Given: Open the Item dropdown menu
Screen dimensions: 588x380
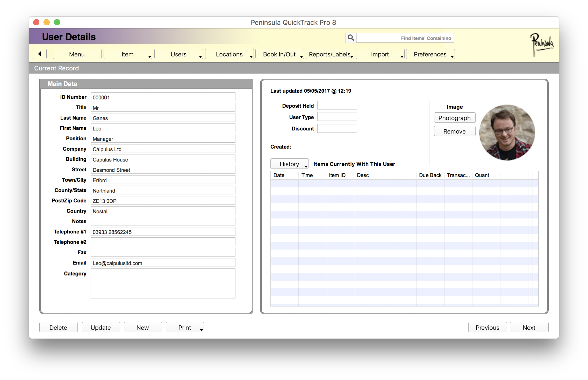Looking at the screenshot, I should [128, 54].
